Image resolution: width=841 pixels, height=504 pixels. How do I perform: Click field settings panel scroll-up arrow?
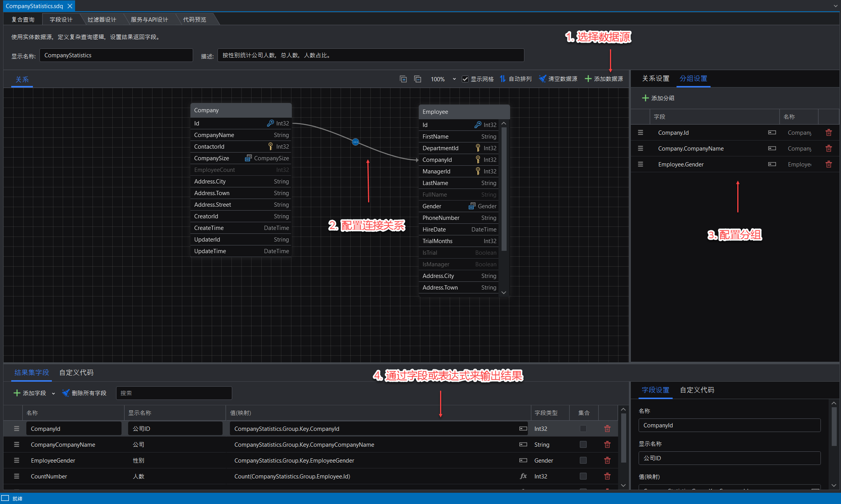click(x=834, y=403)
